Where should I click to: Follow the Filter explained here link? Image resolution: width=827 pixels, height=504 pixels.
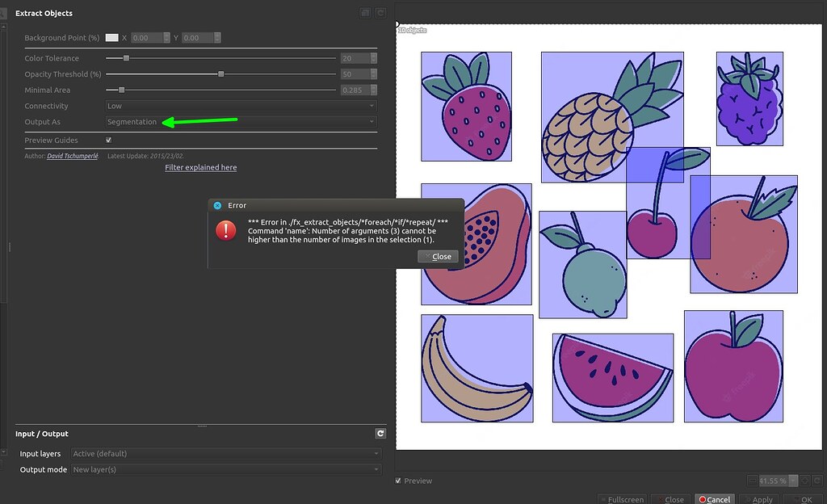[200, 167]
